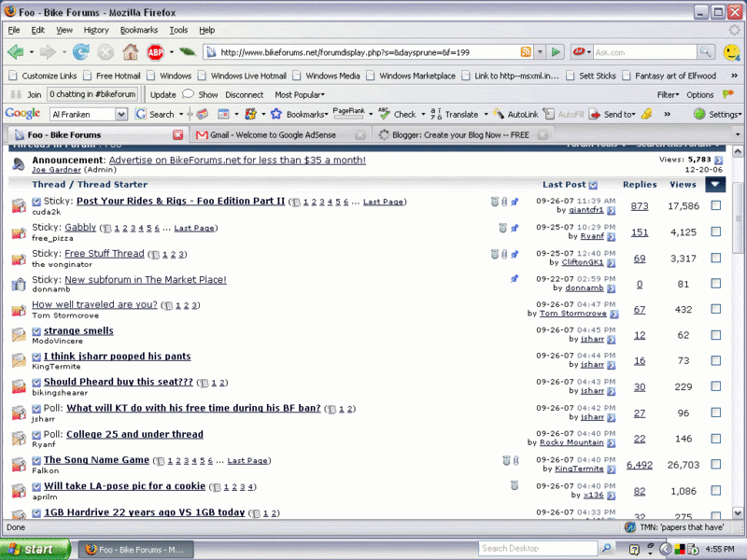
Task: Open The Song Name Game thread
Action: coord(96,459)
